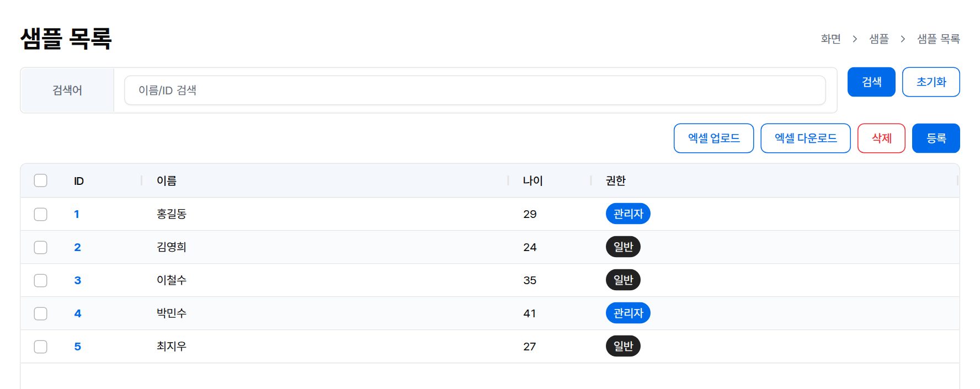Check the row for 최지우
The height and width of the screenshot is (389, 980).
[x=40, y=347]
